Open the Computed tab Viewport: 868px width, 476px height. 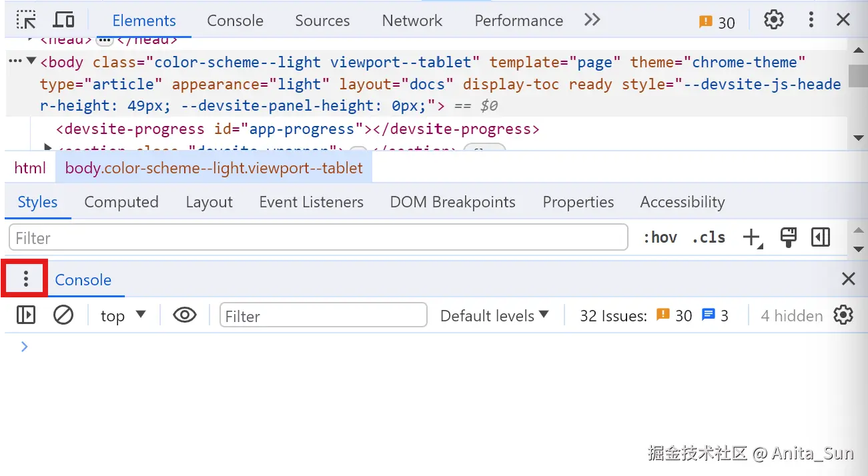121,202
